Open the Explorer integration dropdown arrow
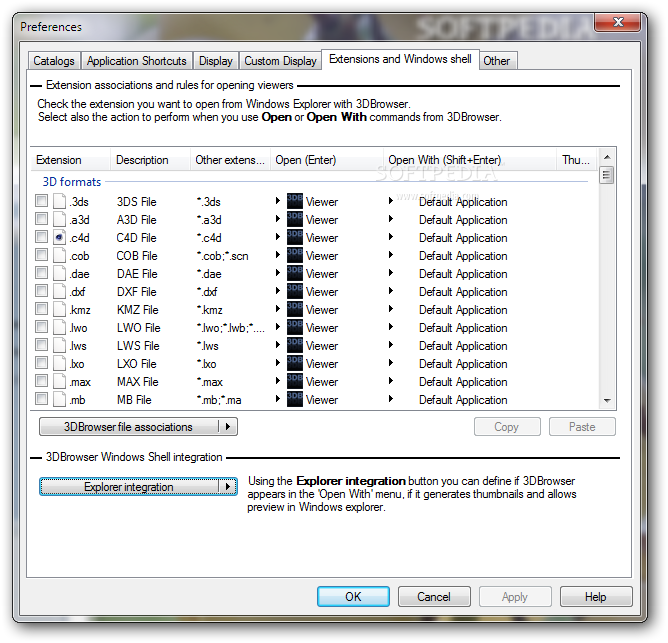Viewport: 668px width, 643px height. point(228,486)
